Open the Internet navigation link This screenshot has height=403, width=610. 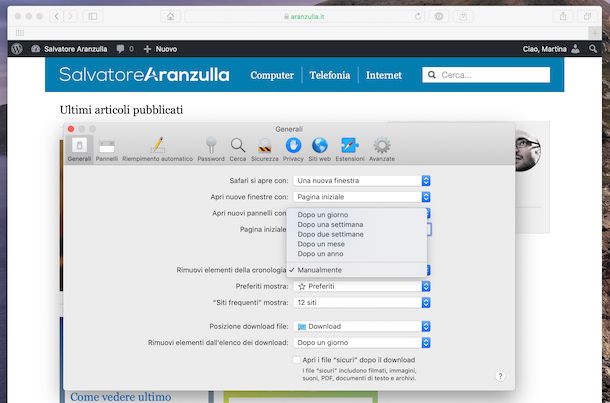(x=384, y=75)
